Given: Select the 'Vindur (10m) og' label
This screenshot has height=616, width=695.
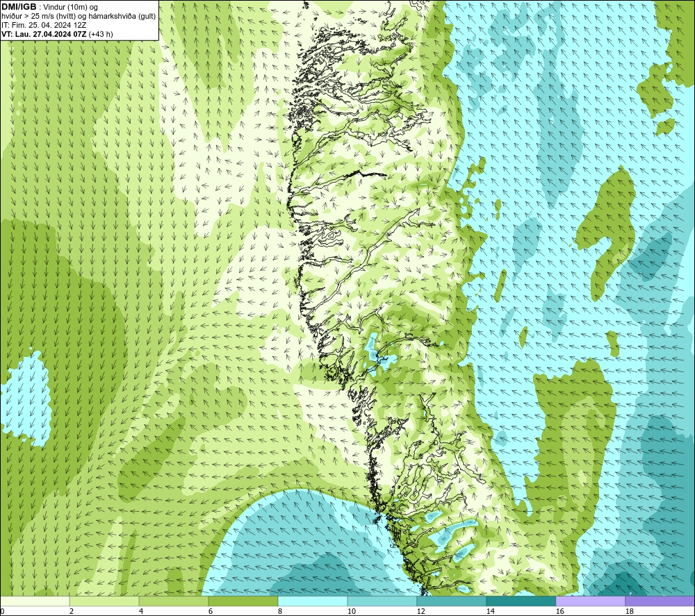Looking at the screenshot, I should tap(70, 7).
